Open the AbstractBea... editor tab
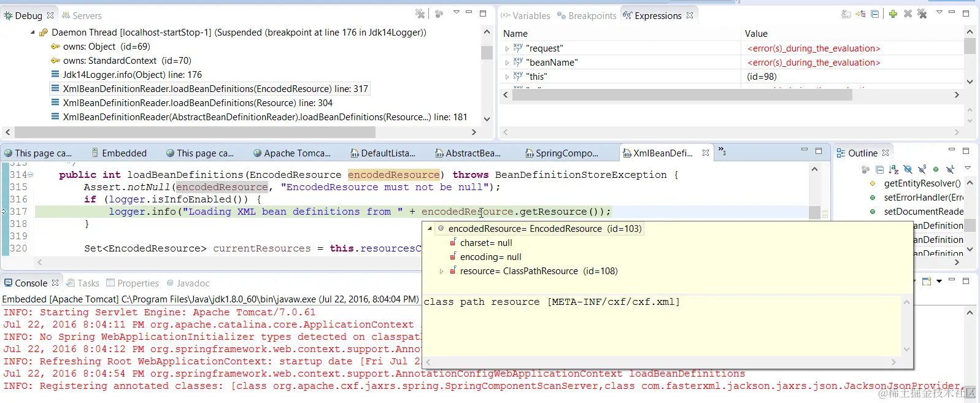The image size is (980, 403). click(x=468, y=153)
